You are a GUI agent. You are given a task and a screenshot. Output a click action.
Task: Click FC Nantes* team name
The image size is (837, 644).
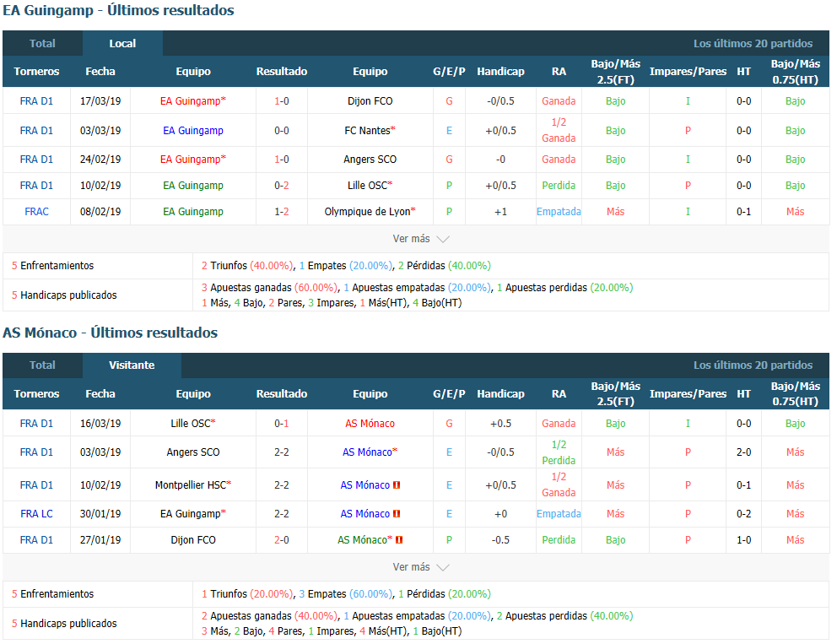coord(370,130)
